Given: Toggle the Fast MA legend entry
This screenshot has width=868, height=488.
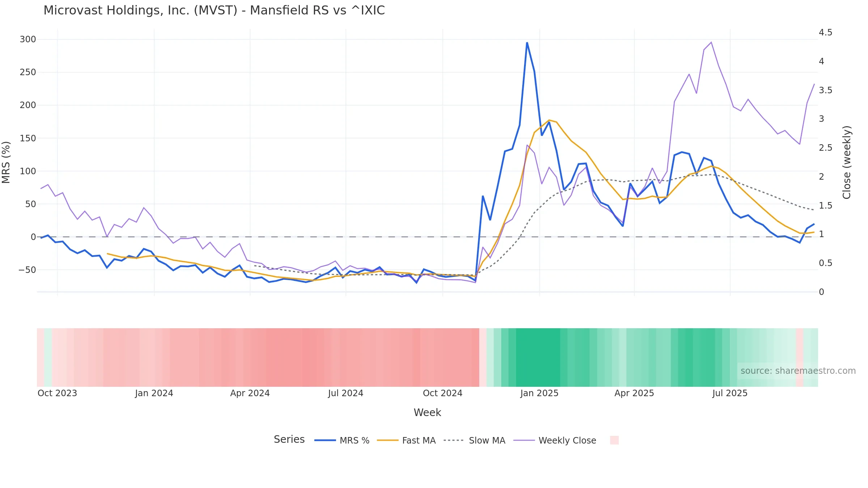Looking at the screenshot, I should click(406, 440).
